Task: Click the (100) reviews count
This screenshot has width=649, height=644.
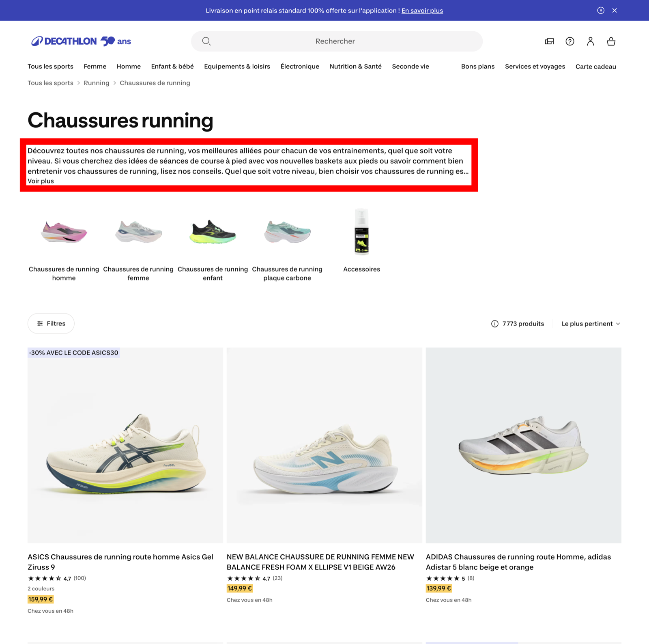Action: (x=80, y=578)
